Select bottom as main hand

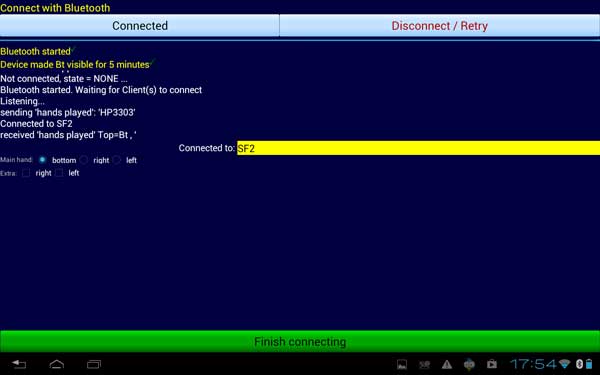point(42,160)
